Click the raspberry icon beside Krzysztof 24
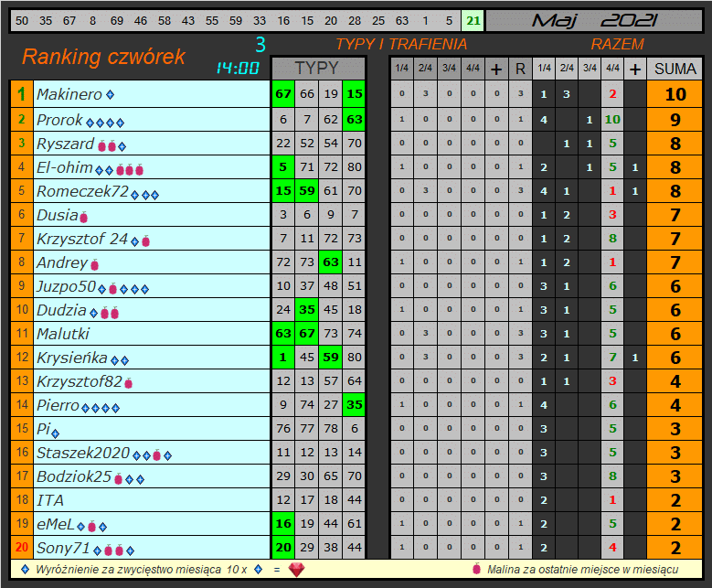712x588 pixels. (145, 241)
